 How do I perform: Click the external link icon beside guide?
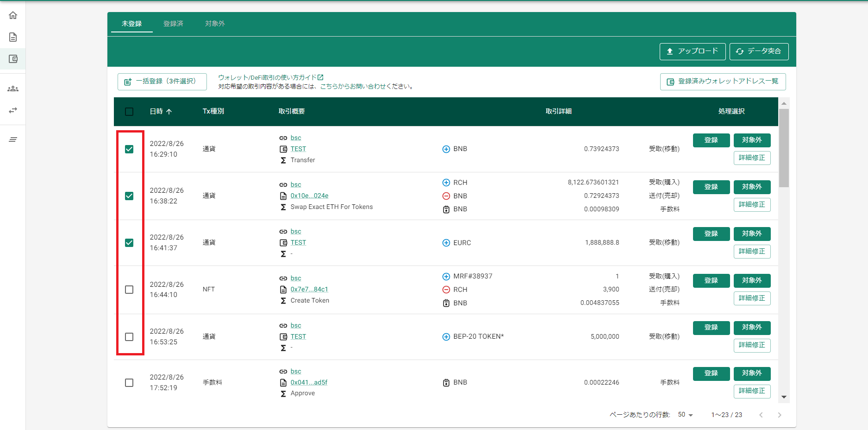tap(320, 77)
